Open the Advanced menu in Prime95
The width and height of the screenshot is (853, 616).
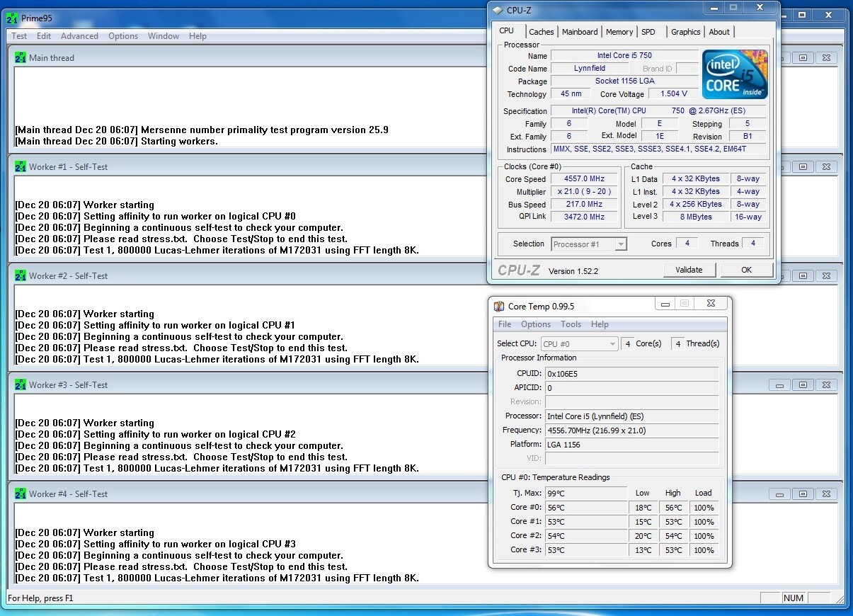click(x=79, y=36)
